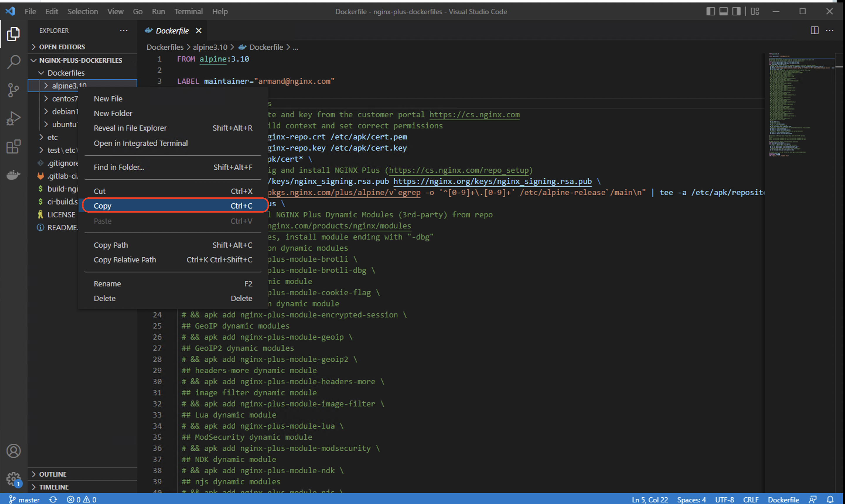Viewport: 845px width, 504px height.
Task: Choose New File in context menu
Action: 173,99
